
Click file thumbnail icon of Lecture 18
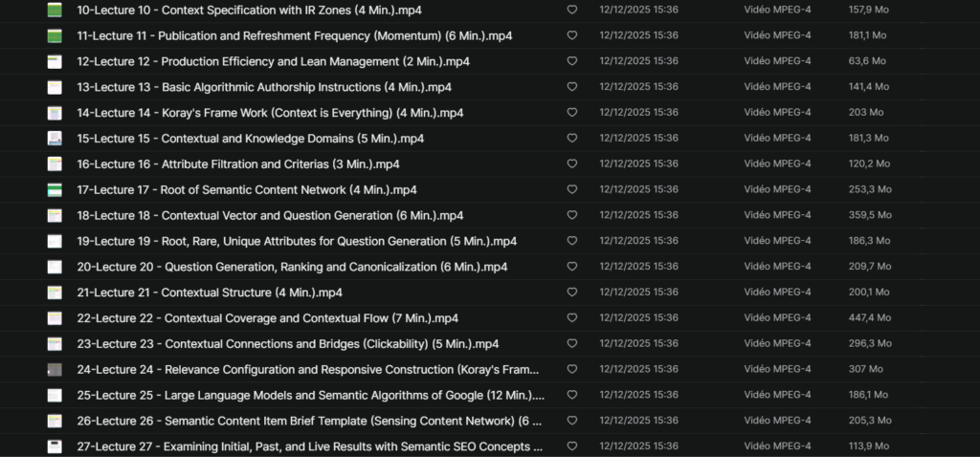[x=55, y=215]
